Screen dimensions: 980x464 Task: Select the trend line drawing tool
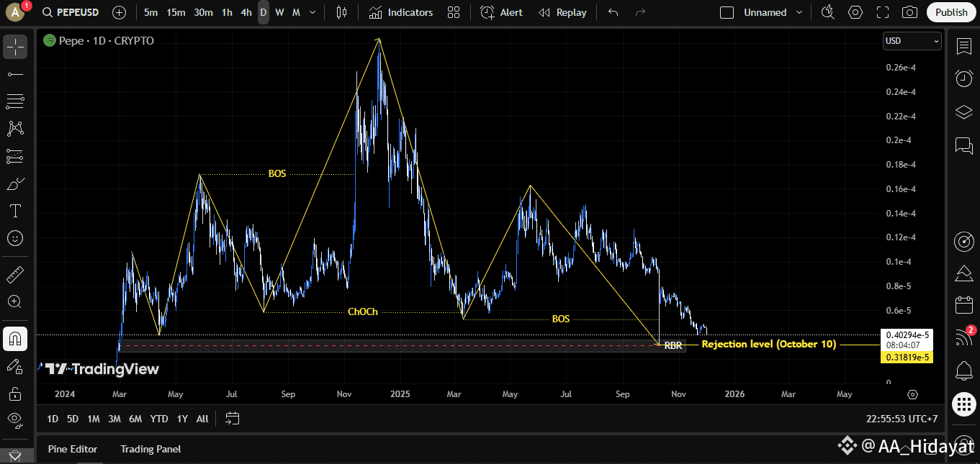(15, 74)
